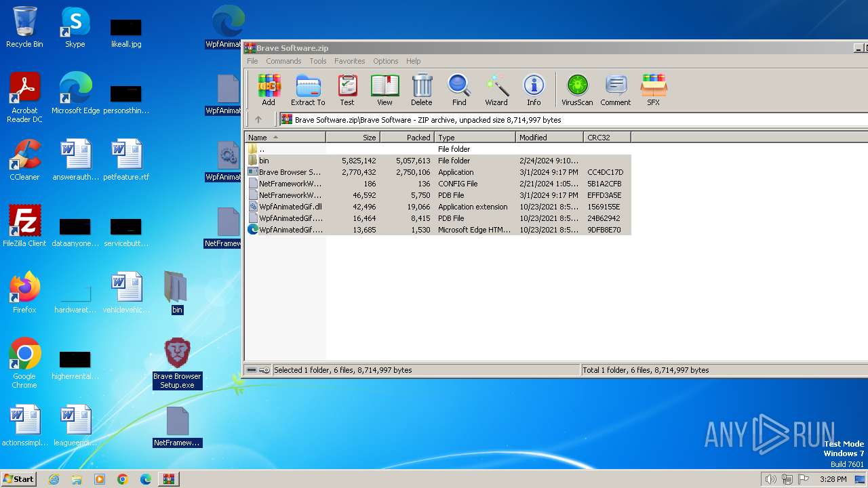Open the Tools menu
868x488 pixels.
coord(318,61)
